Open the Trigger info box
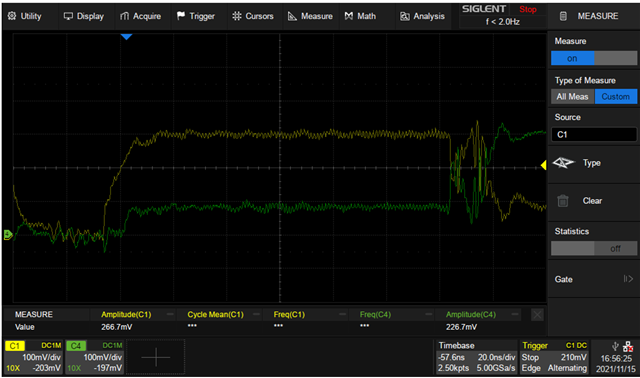640x378 pixels. click(554, 357)
